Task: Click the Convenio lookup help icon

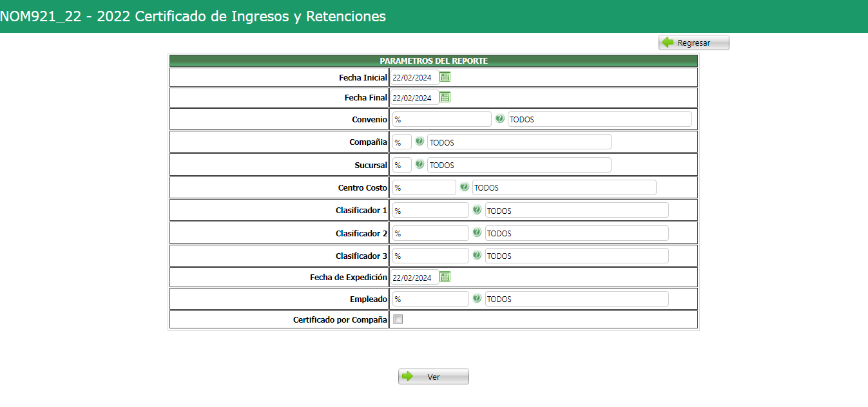Action: tap(499, 118)
